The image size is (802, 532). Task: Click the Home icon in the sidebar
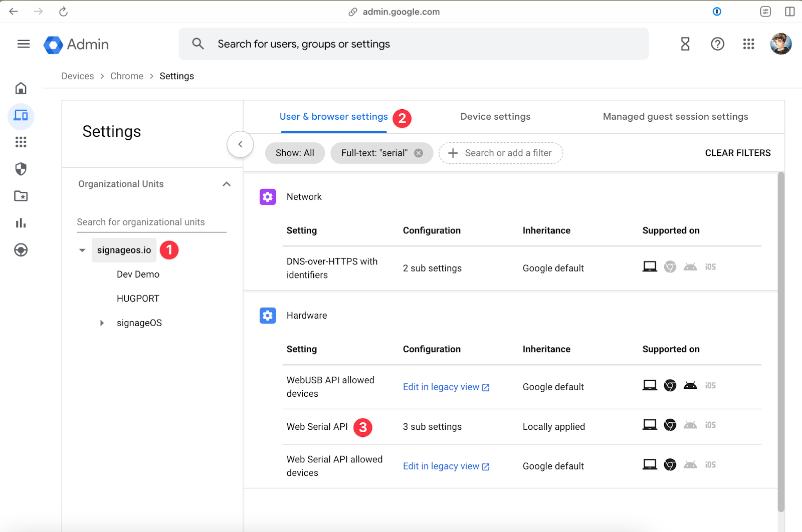click(21, 88)
